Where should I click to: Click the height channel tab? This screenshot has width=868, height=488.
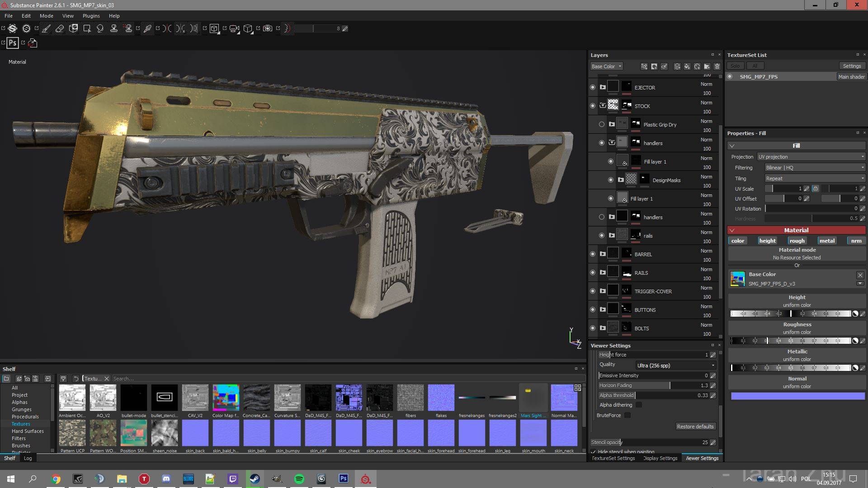[x=767, y=240]
